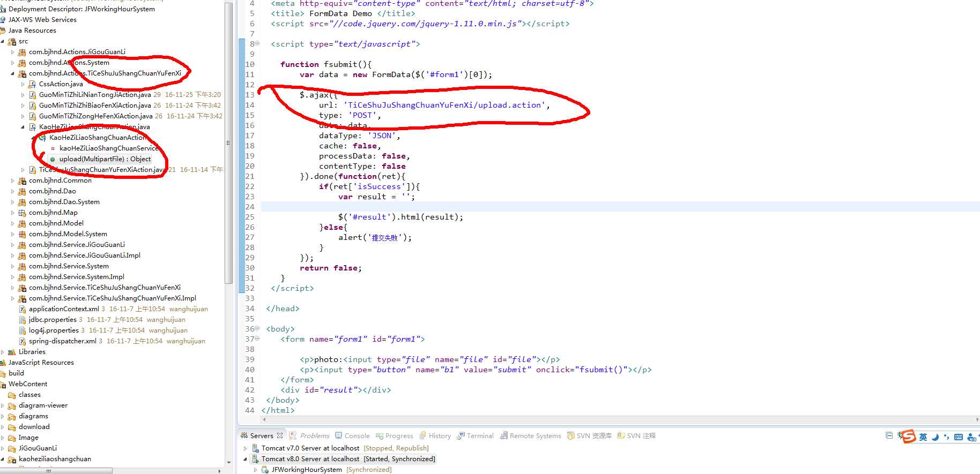Click the Libraries folder icon

pyautogui.click(x=12, y=352)
